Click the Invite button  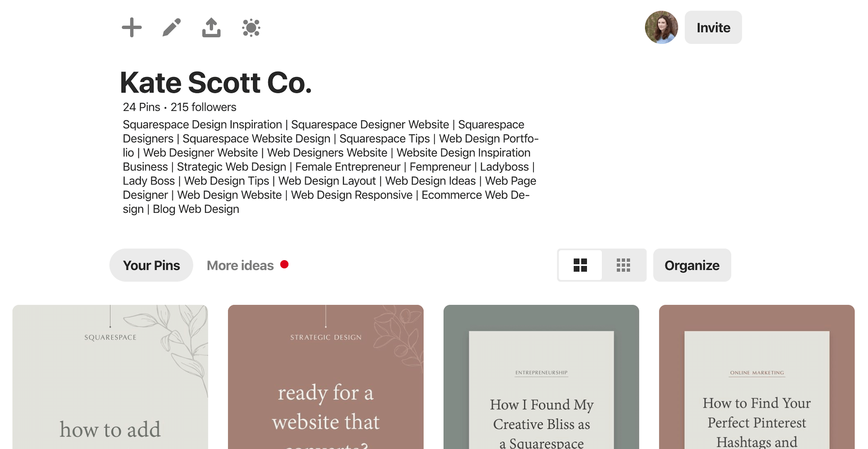point(713,27)
